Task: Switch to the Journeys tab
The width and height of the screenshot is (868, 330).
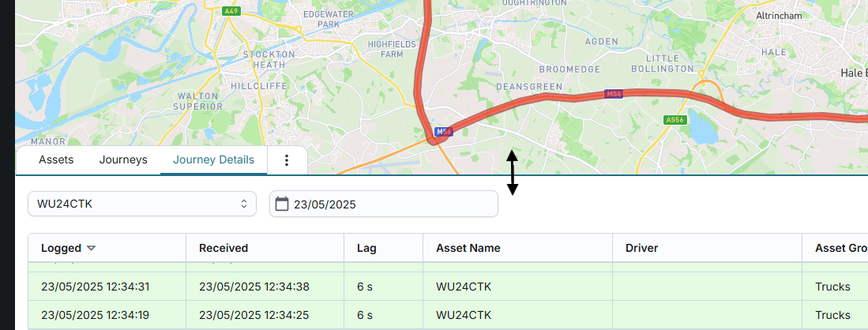Action: tap(123, 159)
